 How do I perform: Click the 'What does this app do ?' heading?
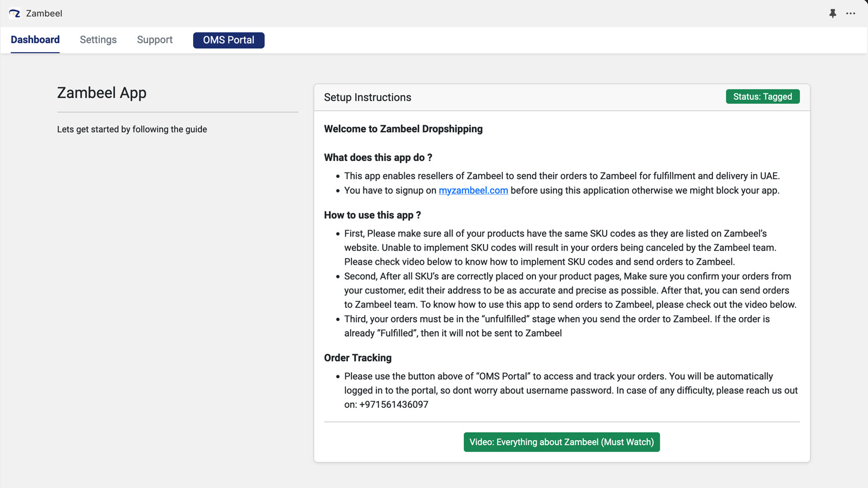coord(378,158)
